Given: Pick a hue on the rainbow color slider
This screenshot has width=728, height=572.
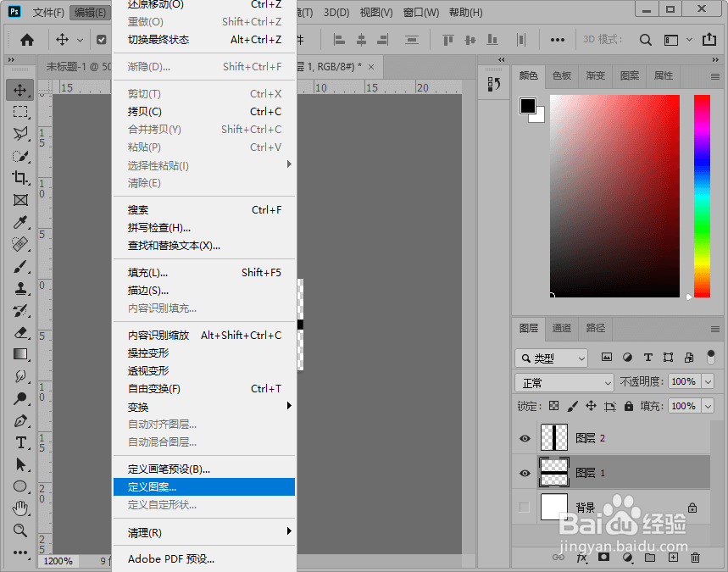Looking at the screenshot, I should (x=702, y=195).
